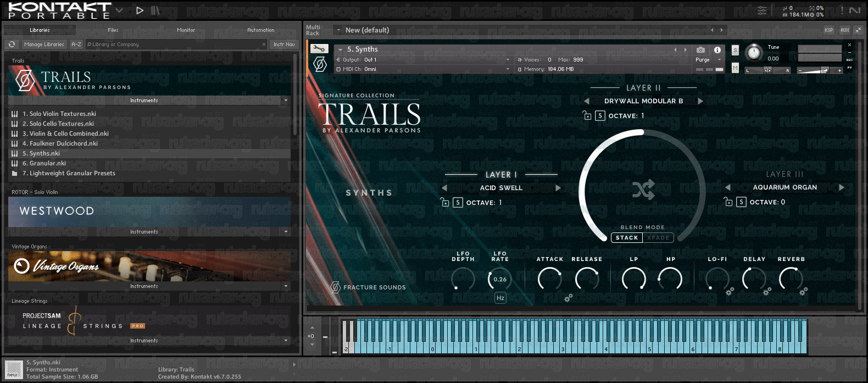Expand Trails Instruments dropdown arrow
This screenshot has width=868, height=383.
tap(286, 101)
